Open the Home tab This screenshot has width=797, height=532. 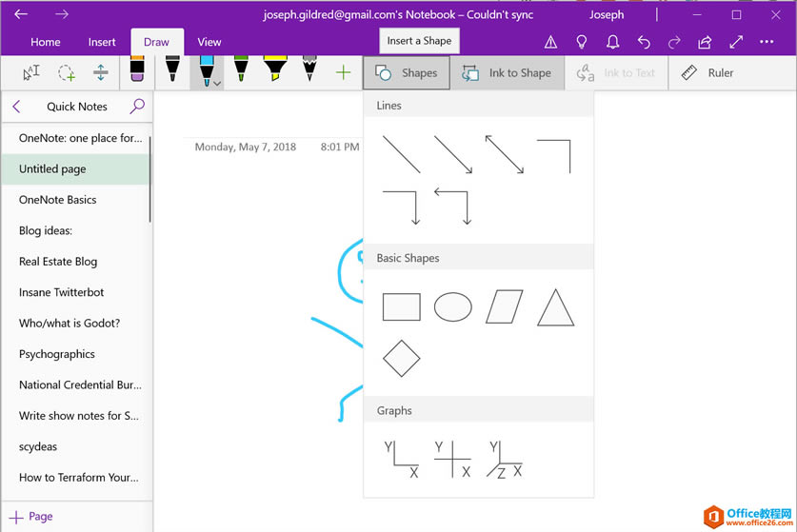pyautogui.click(x=46, y=42)
